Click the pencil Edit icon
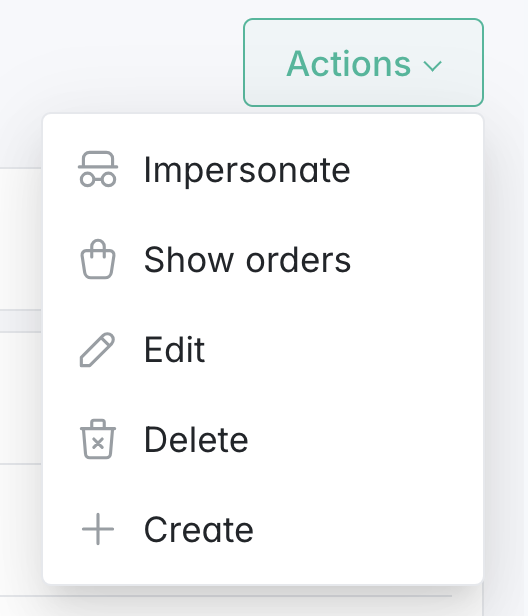 tap(97, 350)
